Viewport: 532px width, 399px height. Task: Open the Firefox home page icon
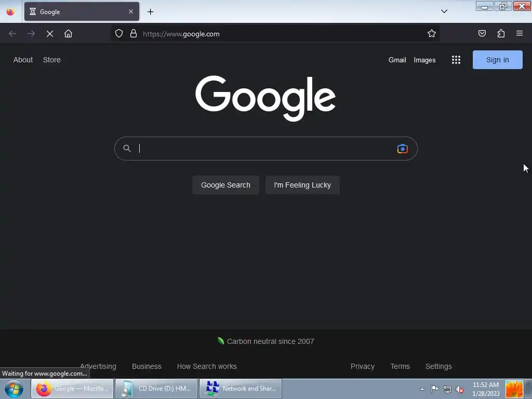(x=68, y=34)
